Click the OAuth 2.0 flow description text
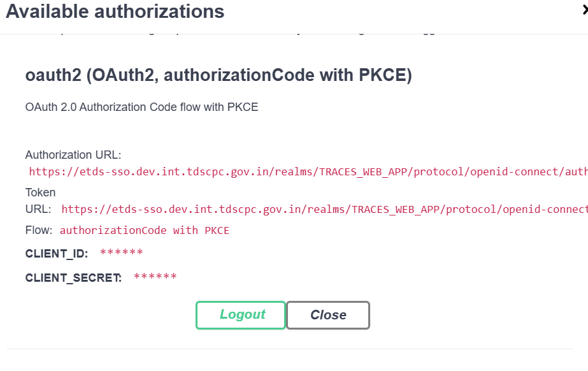 (x=141, y=107)
